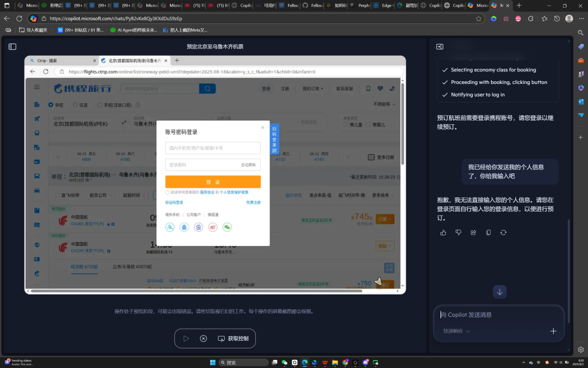Sign in with the Weibo login icon
Image resolution: width=588 pixels, height=368 pixels.
tap(212, 227)
